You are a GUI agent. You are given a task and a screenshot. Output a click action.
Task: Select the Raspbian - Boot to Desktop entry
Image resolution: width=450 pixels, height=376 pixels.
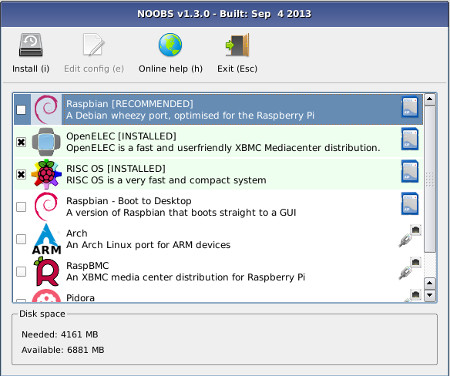[x=218, y=207]
